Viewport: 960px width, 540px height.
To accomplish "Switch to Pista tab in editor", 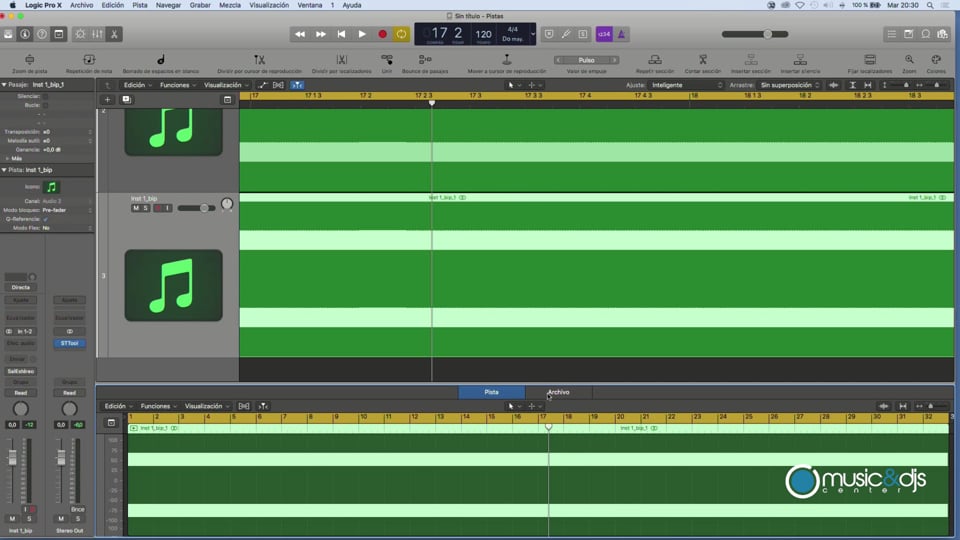I will tap(492, 392).
